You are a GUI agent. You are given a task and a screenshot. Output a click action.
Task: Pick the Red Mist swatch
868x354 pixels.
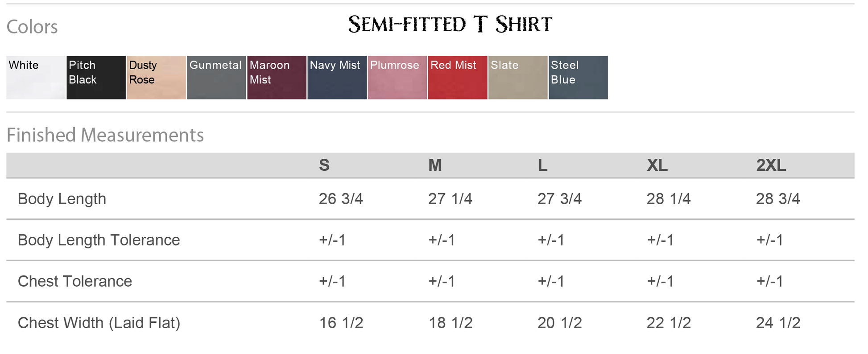(x=457, y=77)
